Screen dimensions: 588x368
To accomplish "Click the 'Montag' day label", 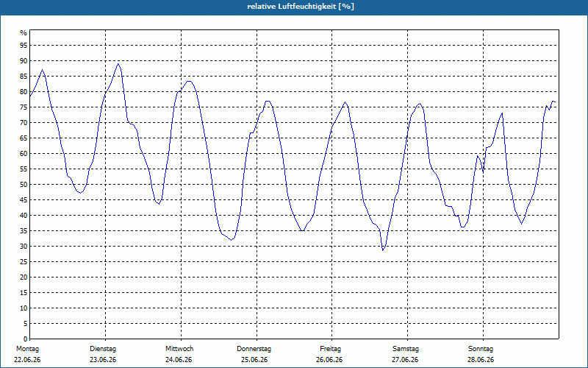I will (x=27, y=349).
